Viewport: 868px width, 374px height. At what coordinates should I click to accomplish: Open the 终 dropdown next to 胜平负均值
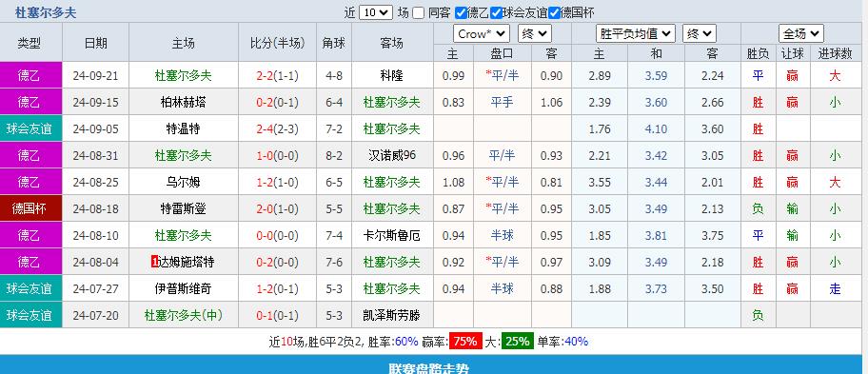point(700,33)
